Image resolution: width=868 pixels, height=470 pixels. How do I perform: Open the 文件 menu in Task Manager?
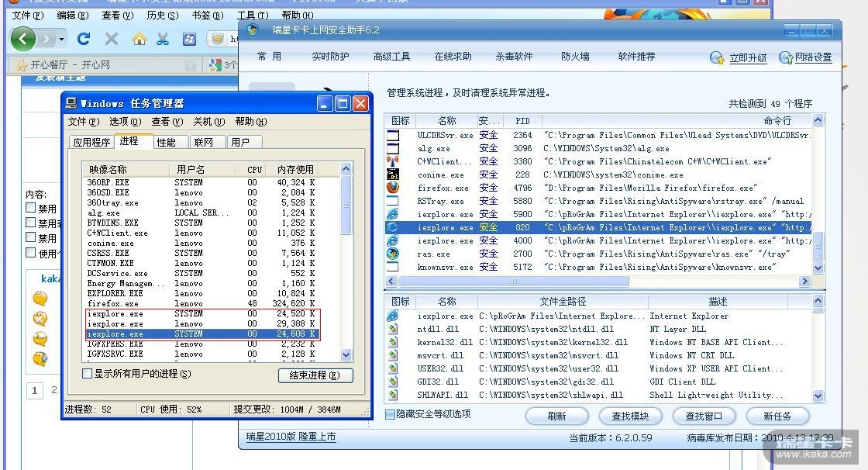83,122
